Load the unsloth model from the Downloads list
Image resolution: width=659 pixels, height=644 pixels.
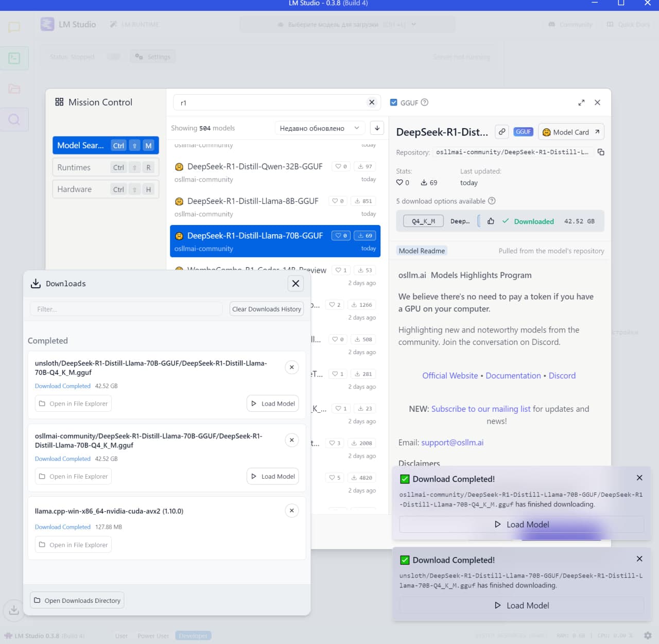[x=273, y=404]
